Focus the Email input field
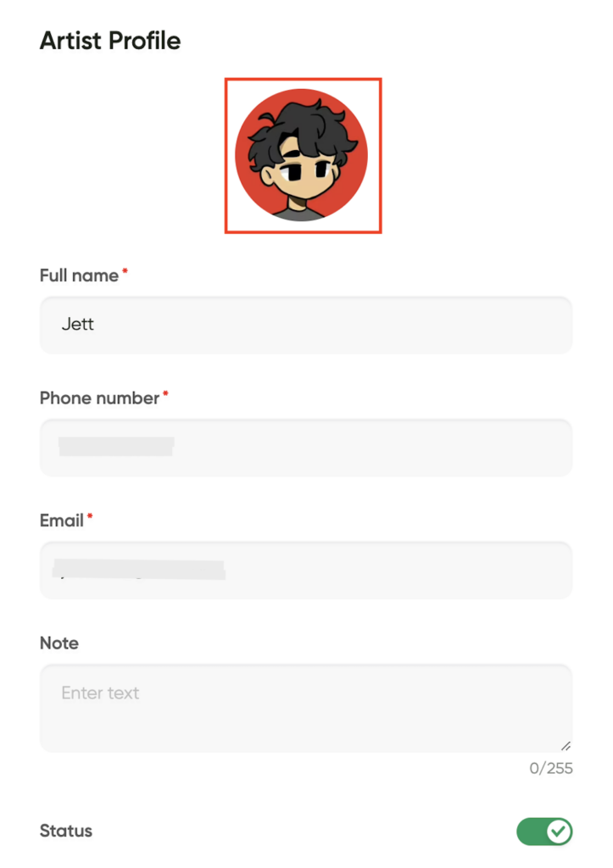Viewport: 613px width, 868px height. [306, 570]
